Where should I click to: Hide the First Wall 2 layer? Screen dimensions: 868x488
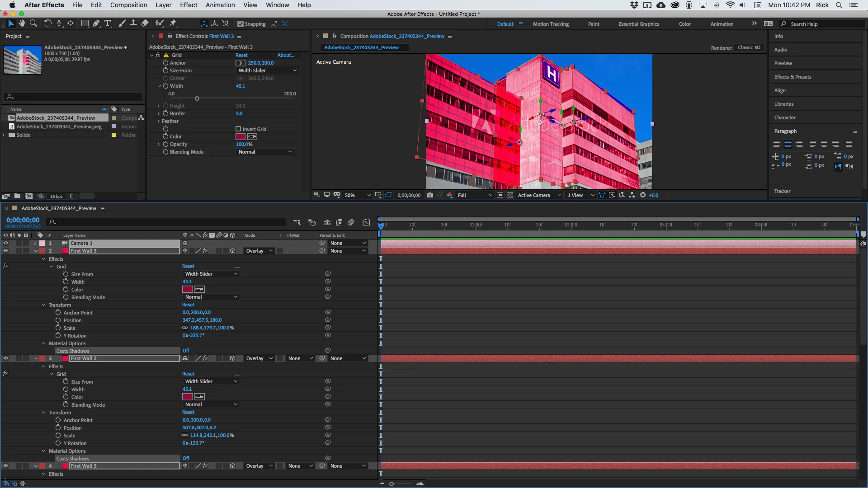[5, 358]
